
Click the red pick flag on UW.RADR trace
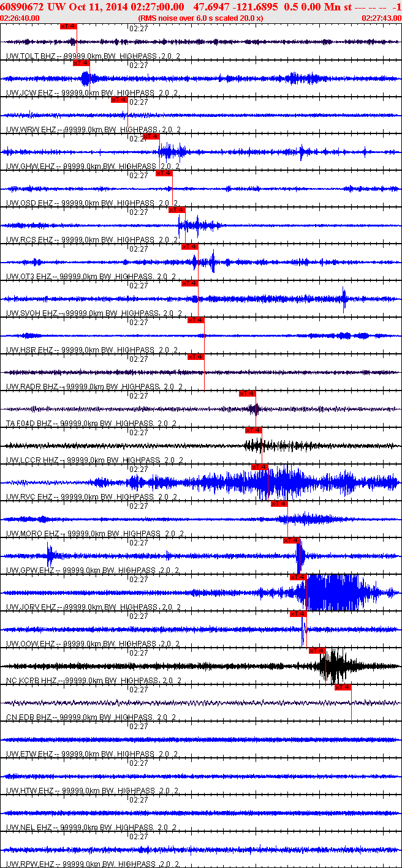click(195, 357)
